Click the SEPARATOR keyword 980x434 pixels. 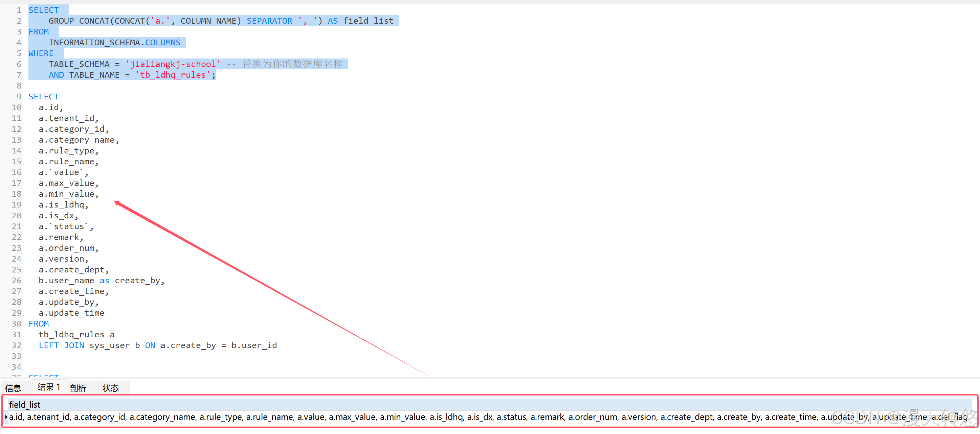point(269,21)
